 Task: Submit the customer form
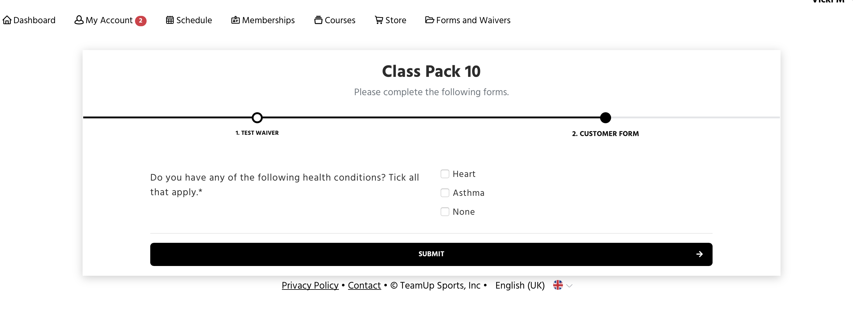click(x=431, y=254)
